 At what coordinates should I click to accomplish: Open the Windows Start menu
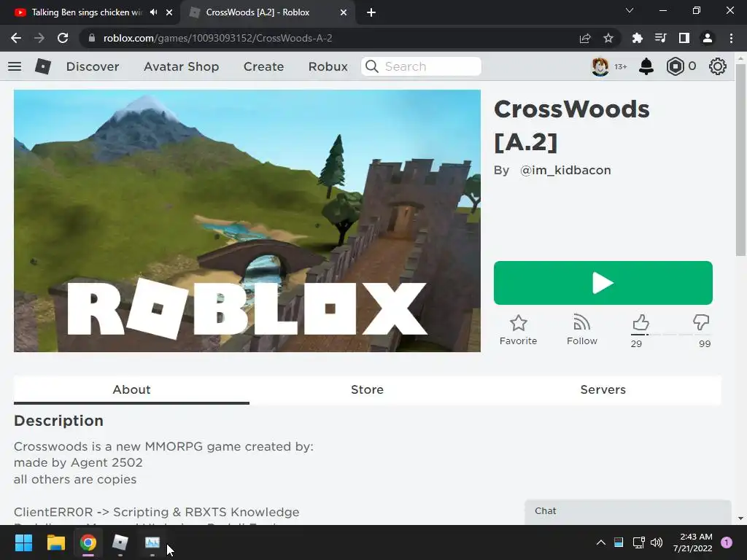tap(23, 542)
